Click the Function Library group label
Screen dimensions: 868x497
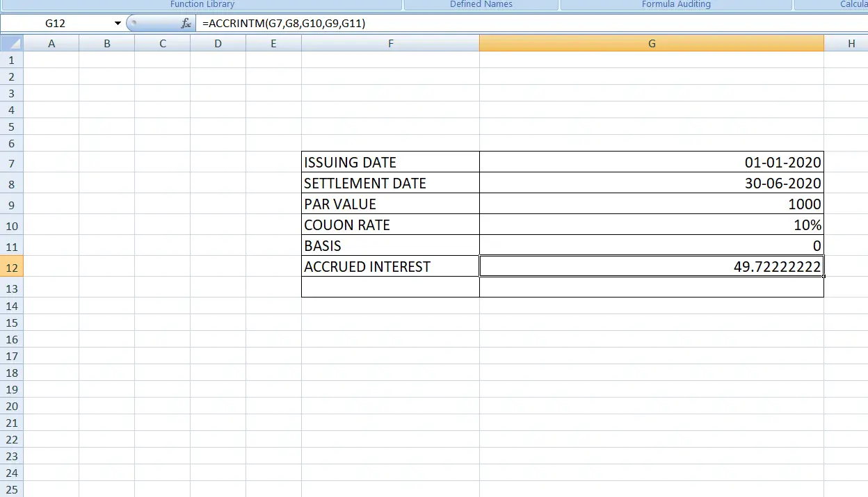202,4
